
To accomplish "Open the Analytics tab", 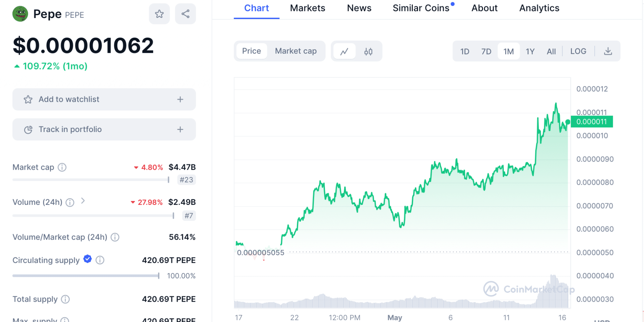I will pyautogui.click(x=539, y=8).
